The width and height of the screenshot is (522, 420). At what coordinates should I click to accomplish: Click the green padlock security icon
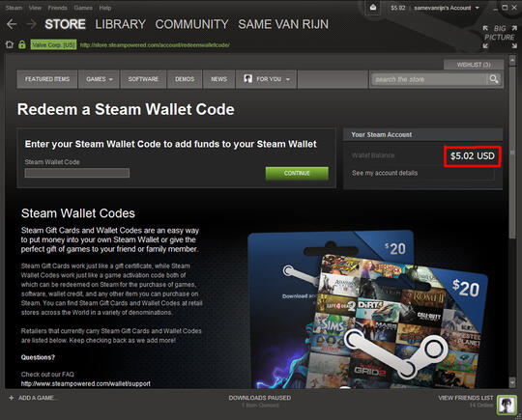coord(22,44)
